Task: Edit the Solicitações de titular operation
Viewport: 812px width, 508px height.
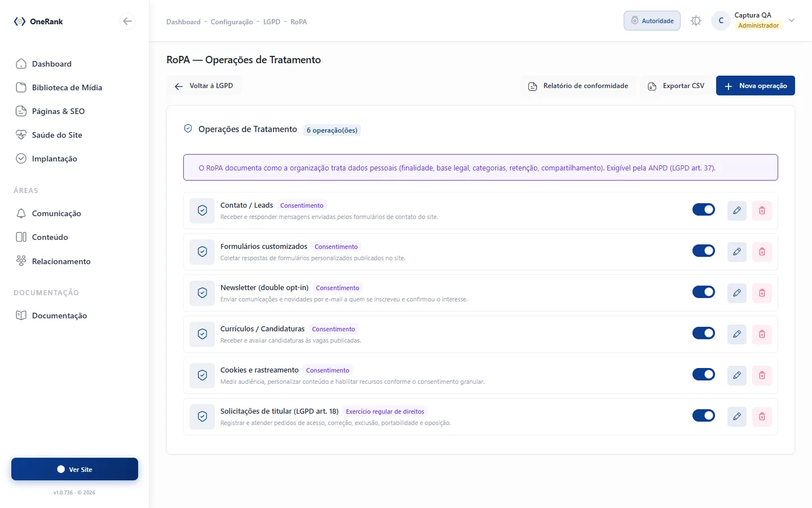Action: [x=737, y=417]
